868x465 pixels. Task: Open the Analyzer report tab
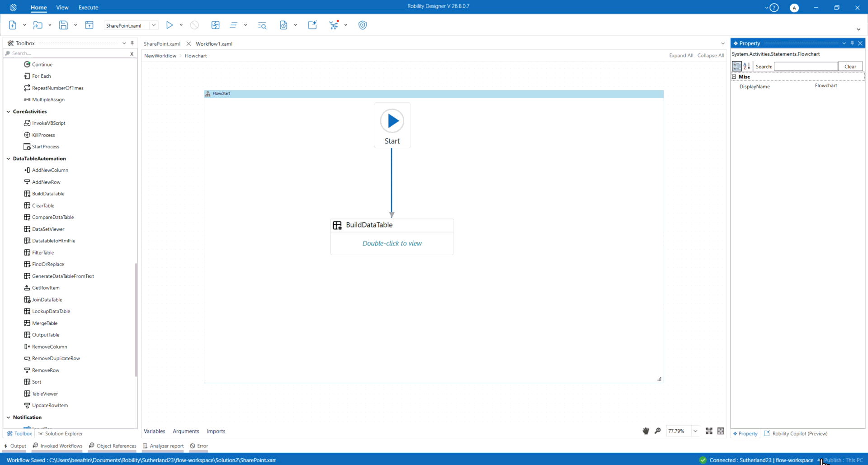point(163,446)
